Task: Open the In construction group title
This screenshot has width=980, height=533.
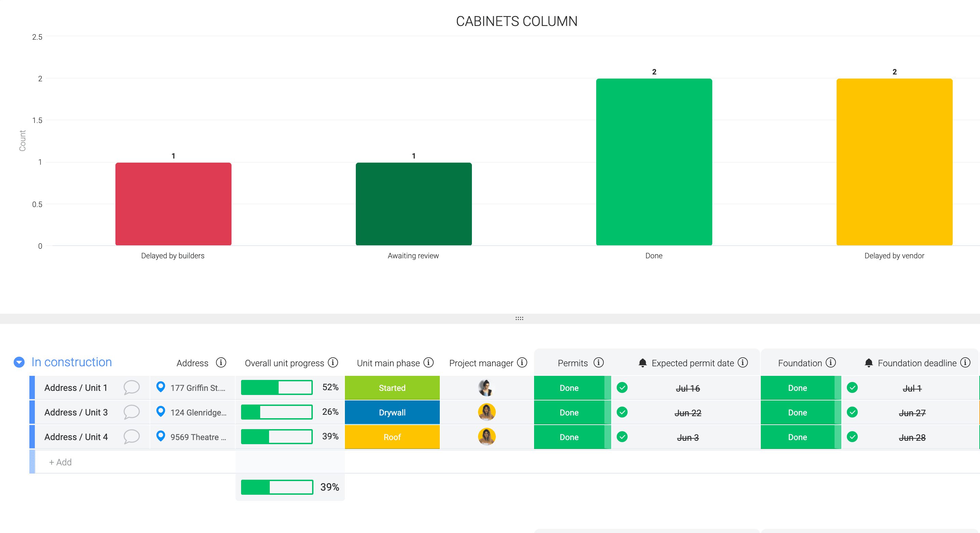Action: 71,362
